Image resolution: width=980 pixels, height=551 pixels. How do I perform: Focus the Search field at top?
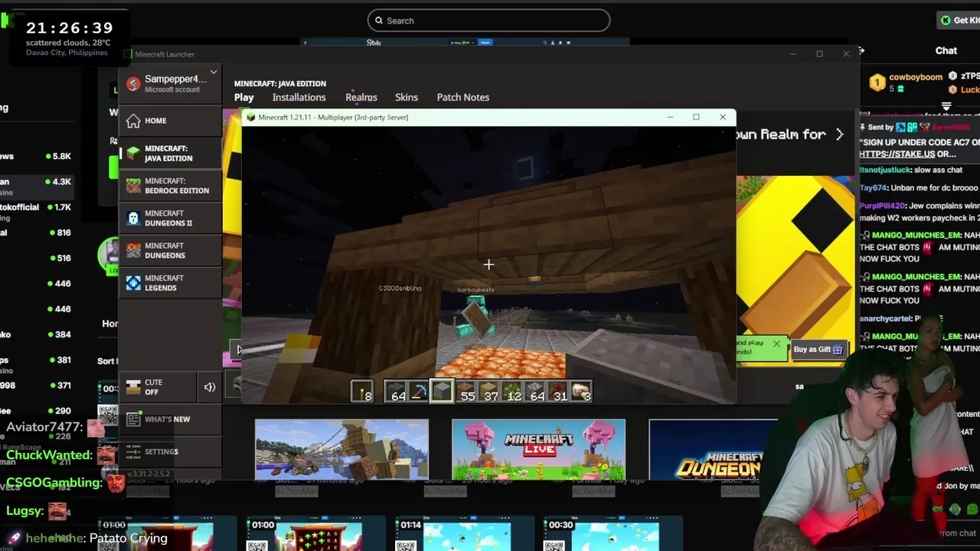point(488,21)
